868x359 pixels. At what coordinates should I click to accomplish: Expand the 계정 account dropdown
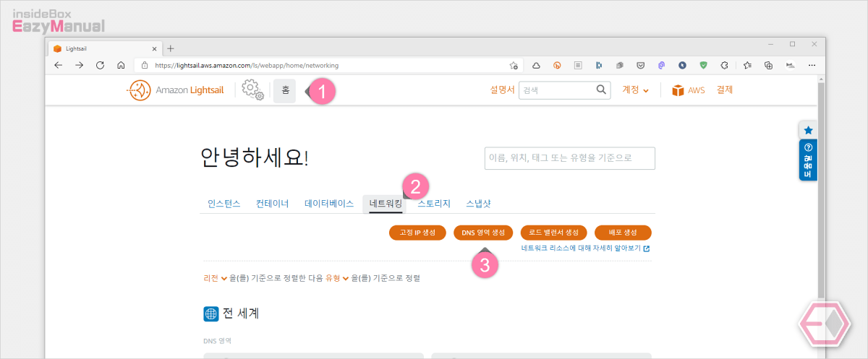[636, 90]
